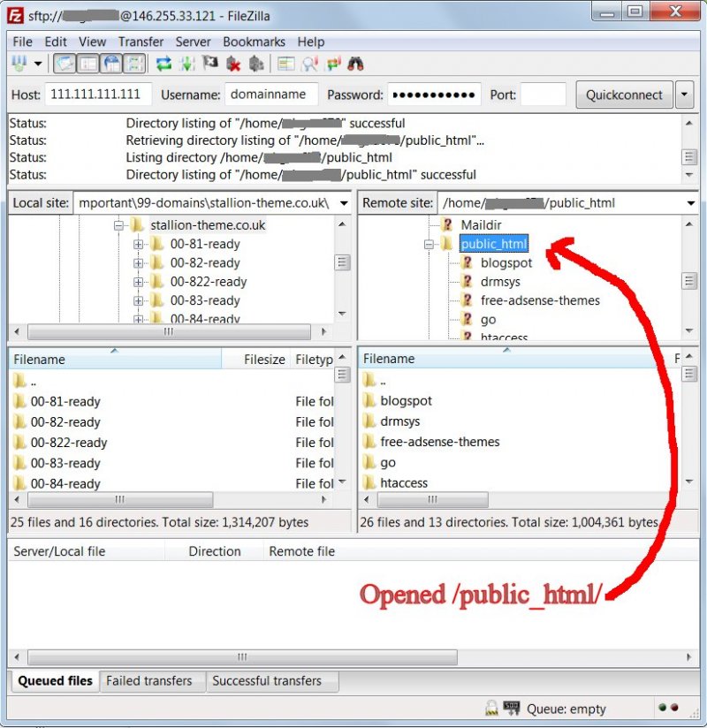The height and width of the screenshot is (728, 707).
Task: Select the Maildir folder in remote tree
Action: [481, 225]
